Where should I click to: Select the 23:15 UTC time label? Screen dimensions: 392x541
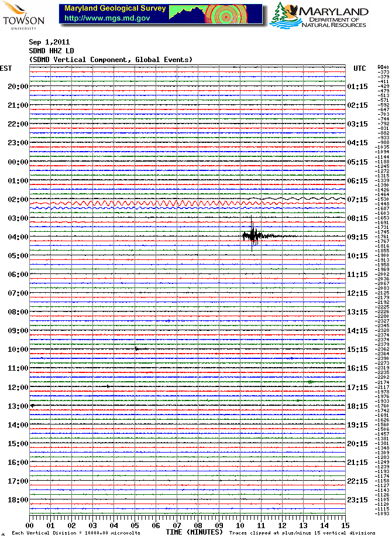tap(357, 500)
